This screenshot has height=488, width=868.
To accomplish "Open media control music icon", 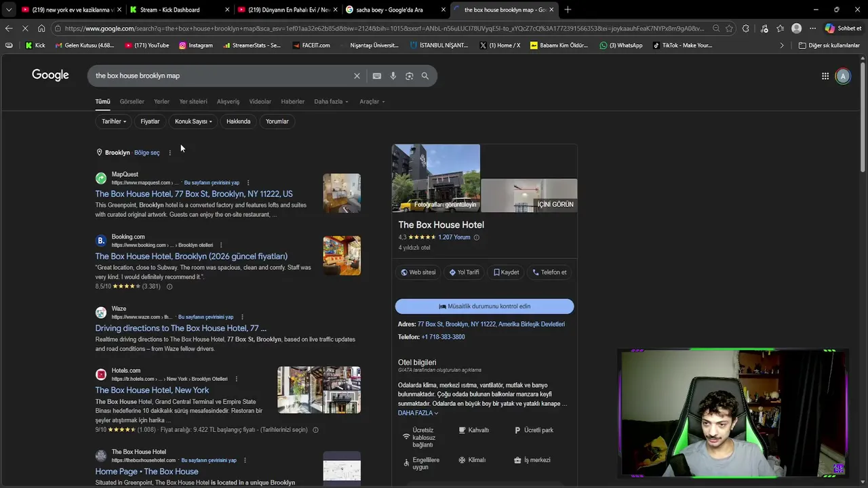I will tap(764, 28).
